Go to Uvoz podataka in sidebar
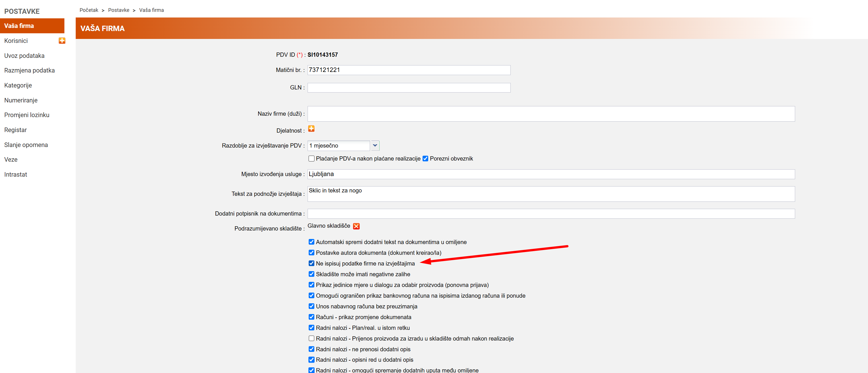Image resolution: width=868 pixels, height=373 pixels. coord(24,56)
